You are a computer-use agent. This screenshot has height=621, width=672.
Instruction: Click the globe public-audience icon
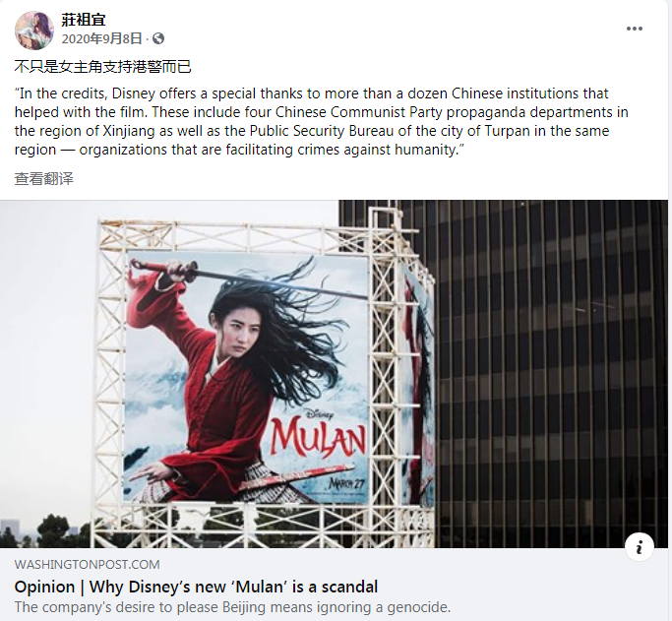pyautogui.click(x=158, y=38)
